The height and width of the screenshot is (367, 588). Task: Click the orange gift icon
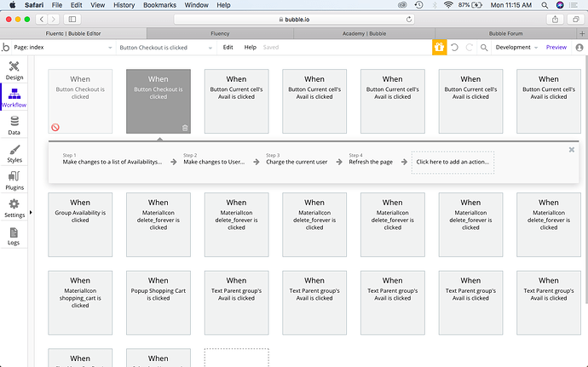pos(439,47)
